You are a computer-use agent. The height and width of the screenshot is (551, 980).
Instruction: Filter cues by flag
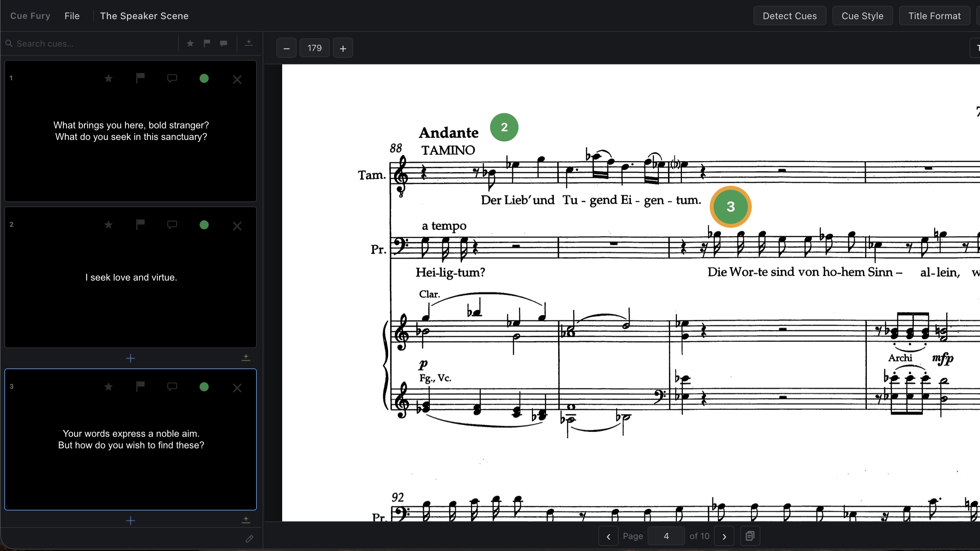click(207, 43)
